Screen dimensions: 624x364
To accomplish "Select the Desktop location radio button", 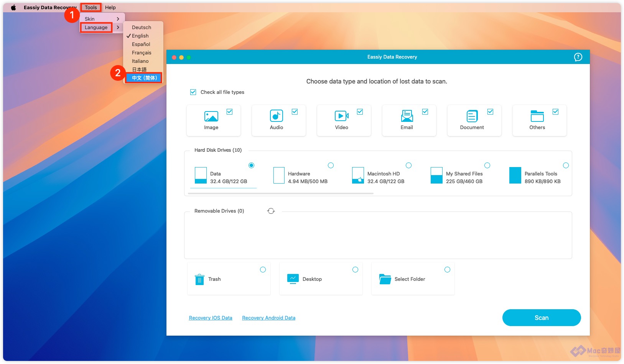I will pyautogui.click(x=356, y=270).
